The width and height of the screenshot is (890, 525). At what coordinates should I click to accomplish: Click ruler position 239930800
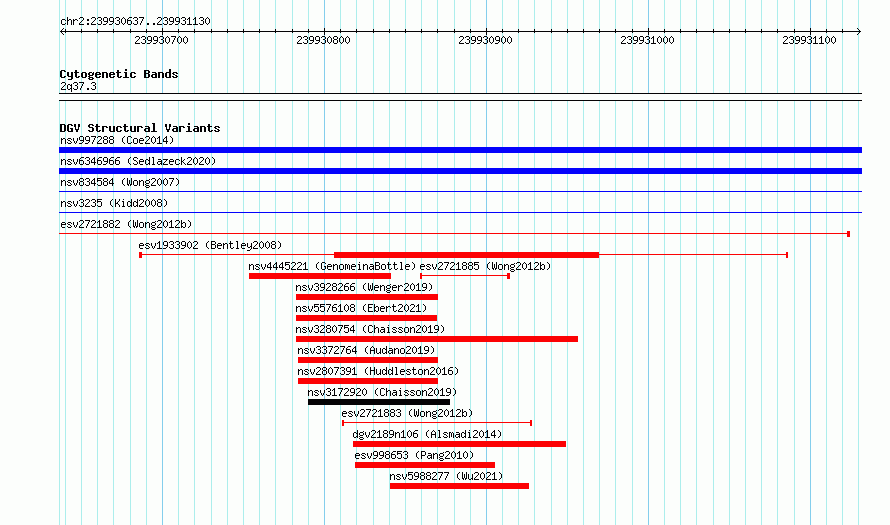pos(324,40)
